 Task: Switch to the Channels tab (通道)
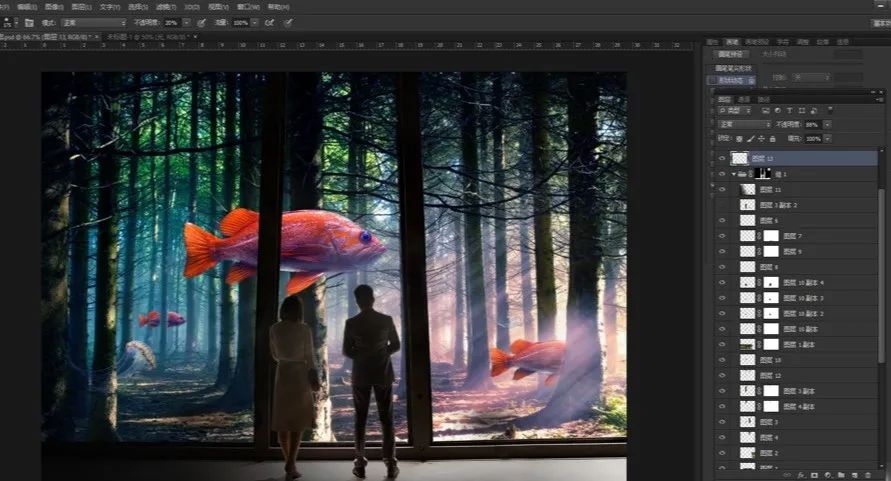(x=744, y=99)
